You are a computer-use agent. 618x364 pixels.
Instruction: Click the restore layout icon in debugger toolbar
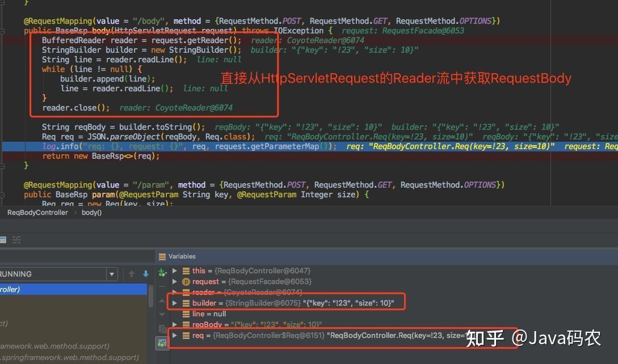pos(4,239)
